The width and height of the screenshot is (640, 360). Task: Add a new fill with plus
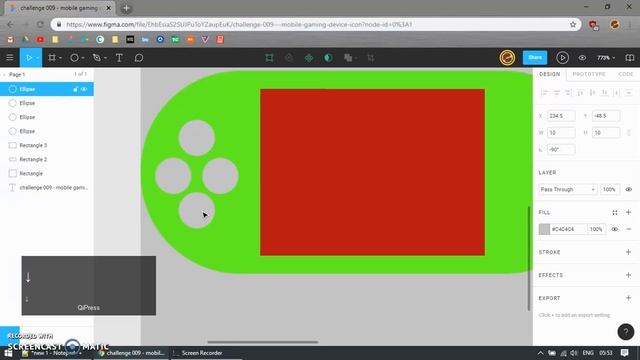629,212
